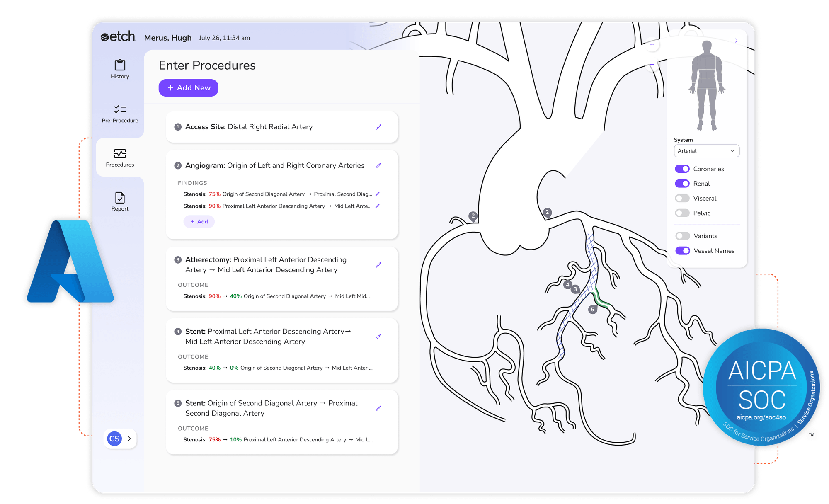Enable Visceral vessels
Screen dimensions: 829x504
point(682,198)
